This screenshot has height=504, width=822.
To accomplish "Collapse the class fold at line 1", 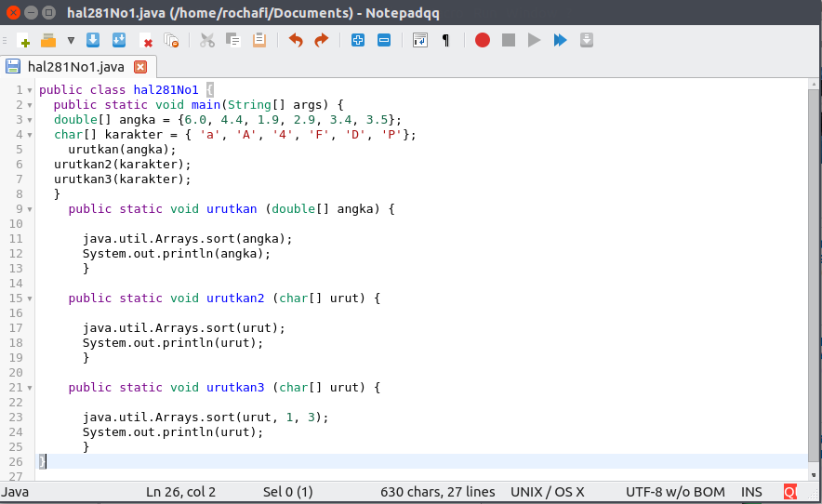I will click(30, 90).
